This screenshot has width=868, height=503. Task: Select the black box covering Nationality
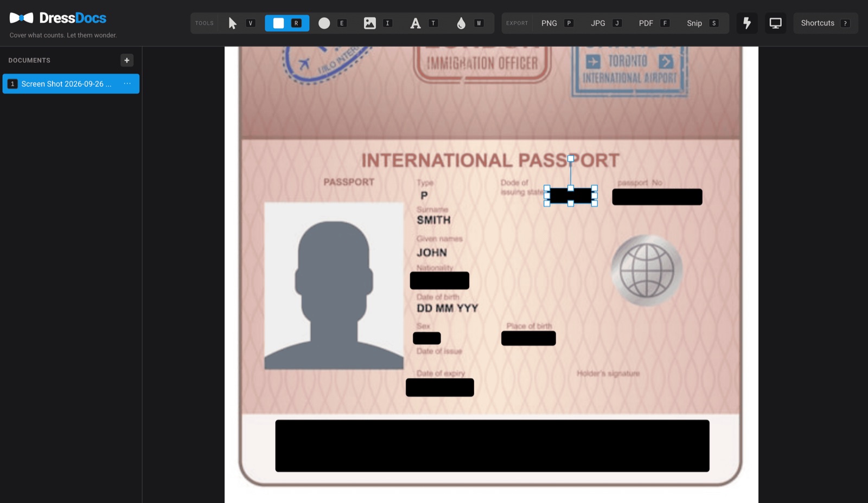point(439,280)
